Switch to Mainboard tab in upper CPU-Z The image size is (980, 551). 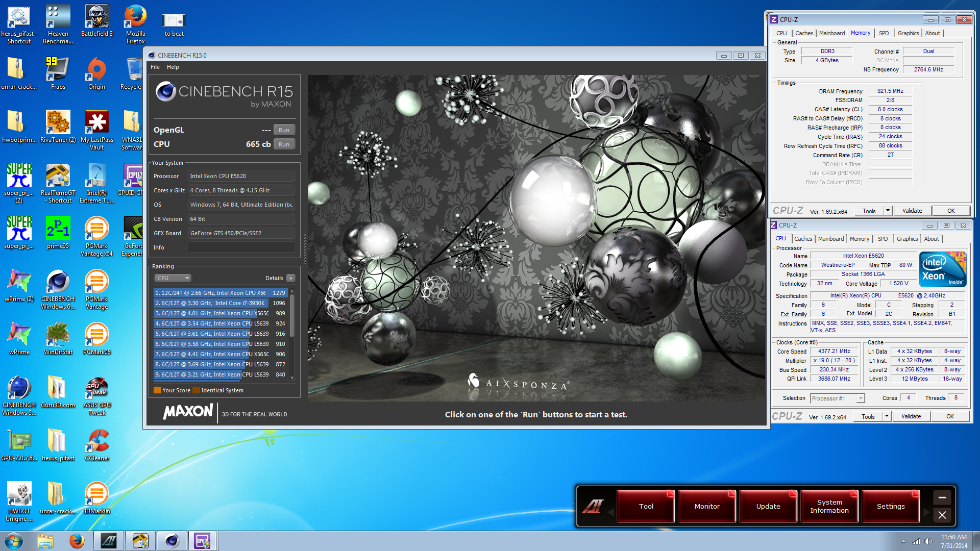pos(832,33)
